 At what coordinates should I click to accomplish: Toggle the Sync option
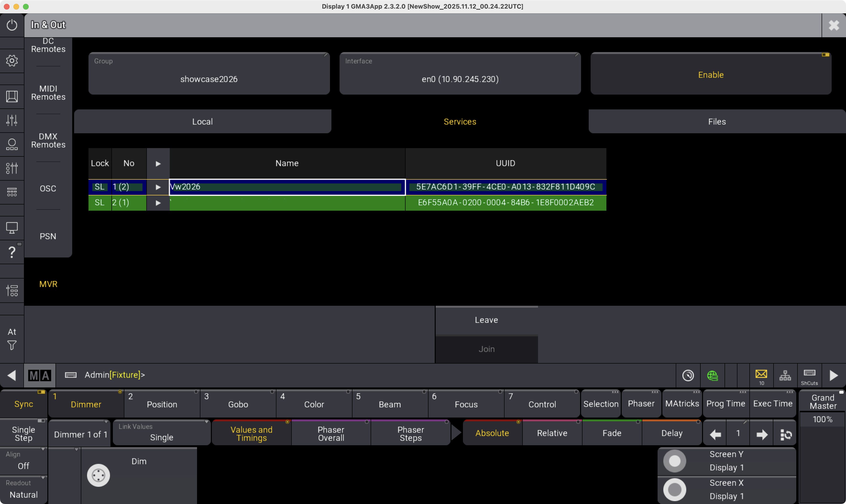point(23,404)
